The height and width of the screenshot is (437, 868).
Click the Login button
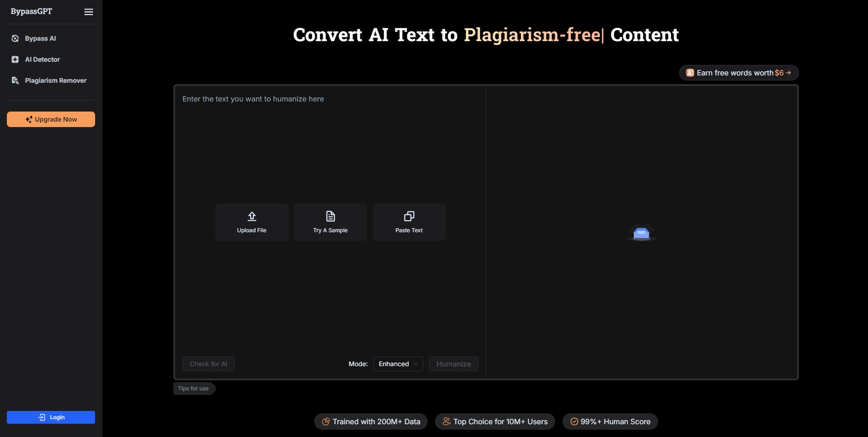pos(51,417)
